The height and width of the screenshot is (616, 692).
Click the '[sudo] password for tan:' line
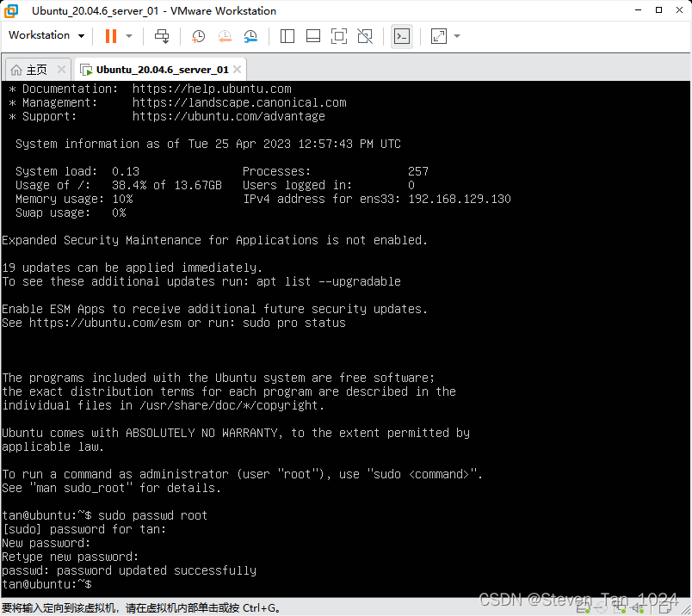[83, 529]
